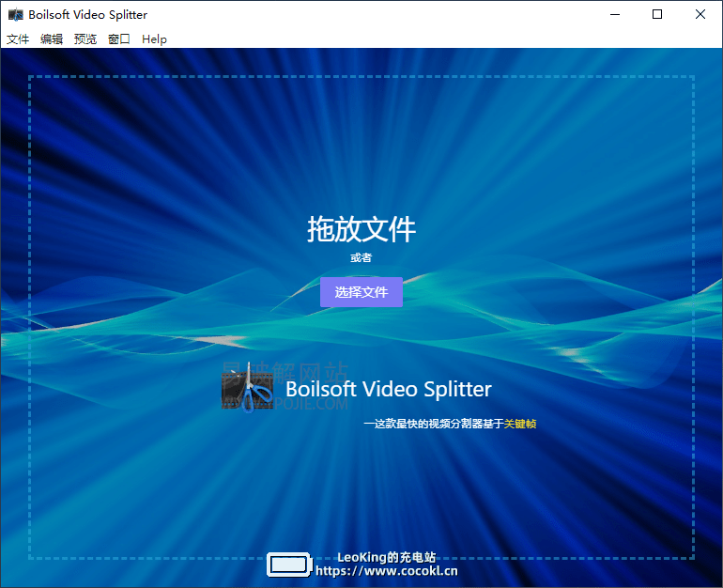Open the 编辑 menu

point(52,39)
